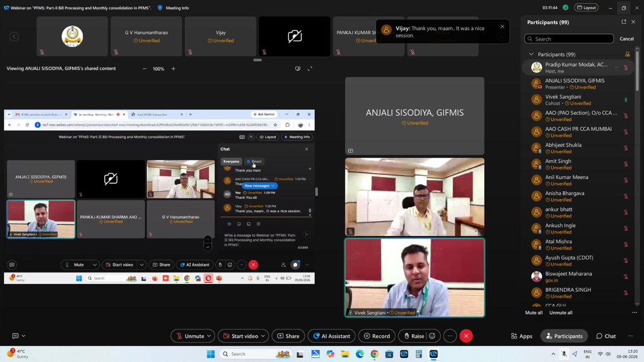Image resolution: width=644 pixels, height=362 pixels.
Task: Open New messages dropdown in shared chat
Action: coord(260,186)
